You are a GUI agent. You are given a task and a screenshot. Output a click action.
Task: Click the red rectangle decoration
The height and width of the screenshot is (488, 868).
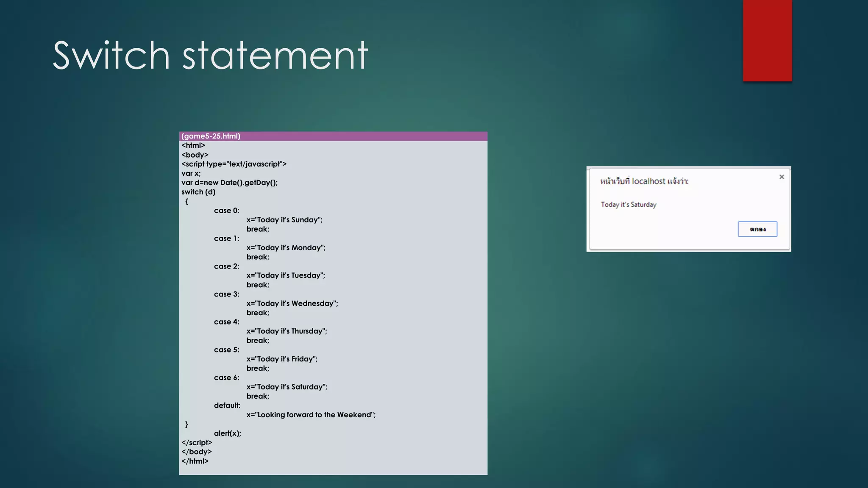click(767, 40)
